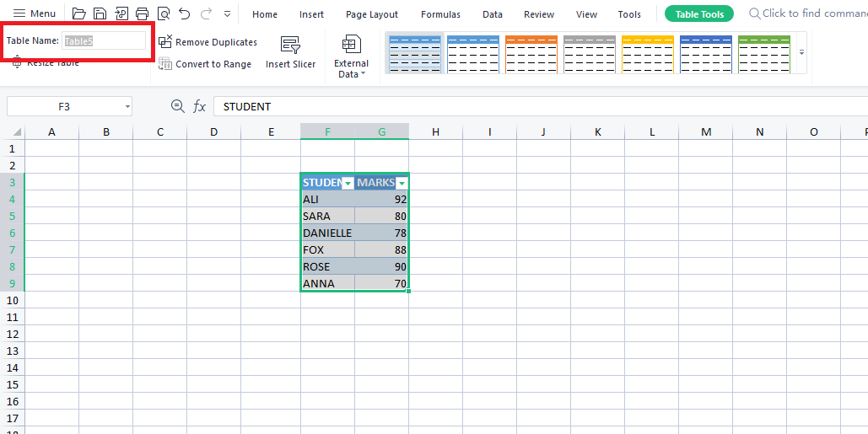Open the MARKS column filter dropdown
This screenshot has width=868, height=434.
402,183
